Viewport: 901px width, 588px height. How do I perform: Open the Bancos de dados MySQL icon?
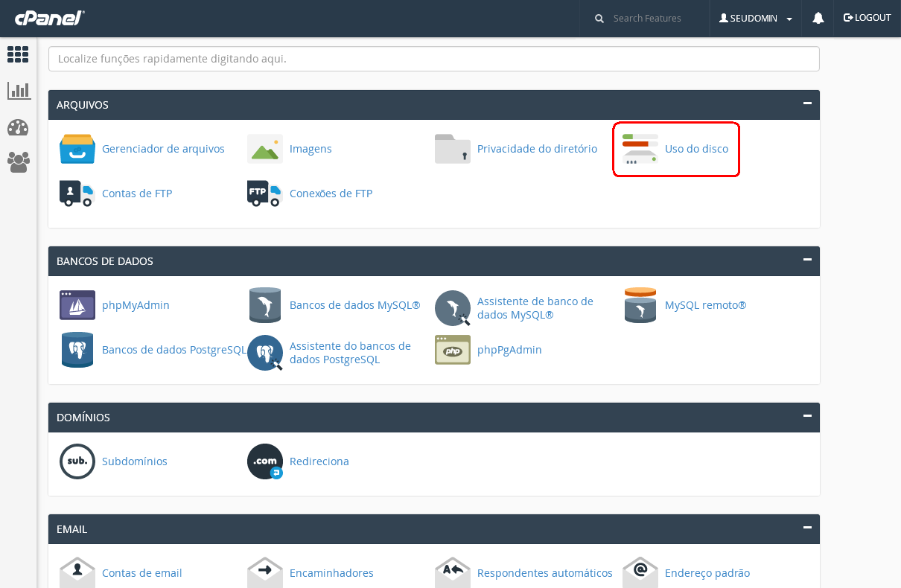pyautogui.click(x=265, y=305)
